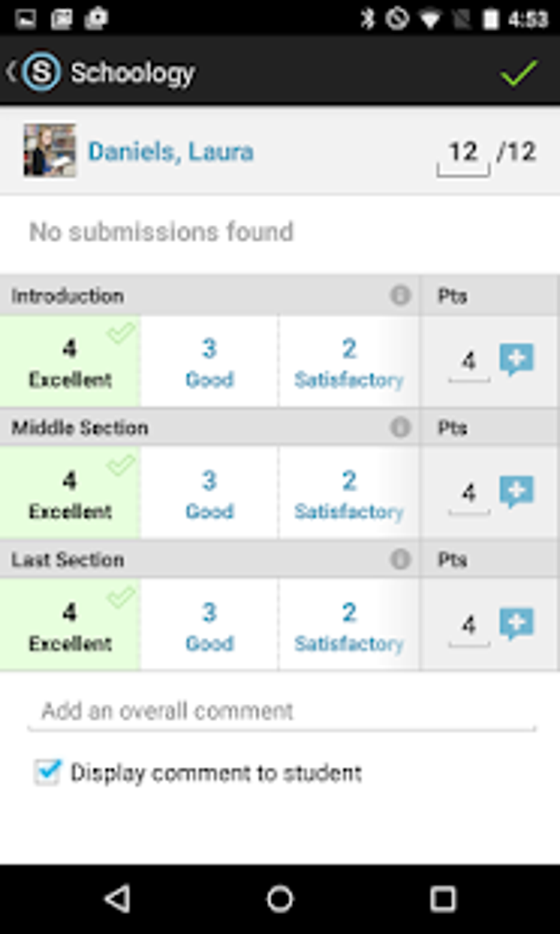The height and width of the screenshot is (934, 560).
Task: Open Daniels, Laura student link
Action: pos(171,152)
